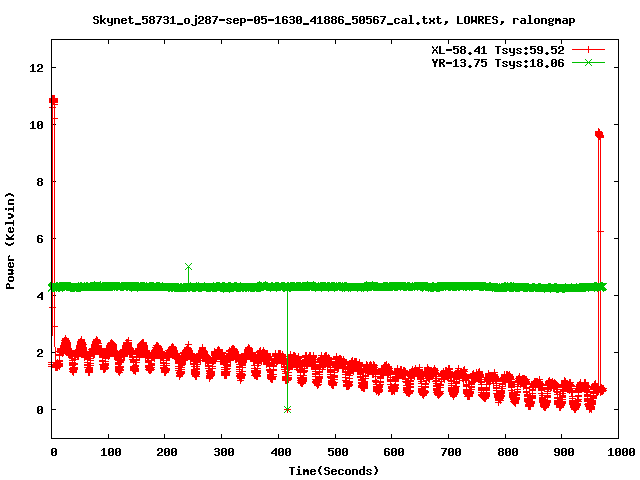Click the x-axis tick label 1000
Viewport: 640px width, 480px height.
pos(621,452)
